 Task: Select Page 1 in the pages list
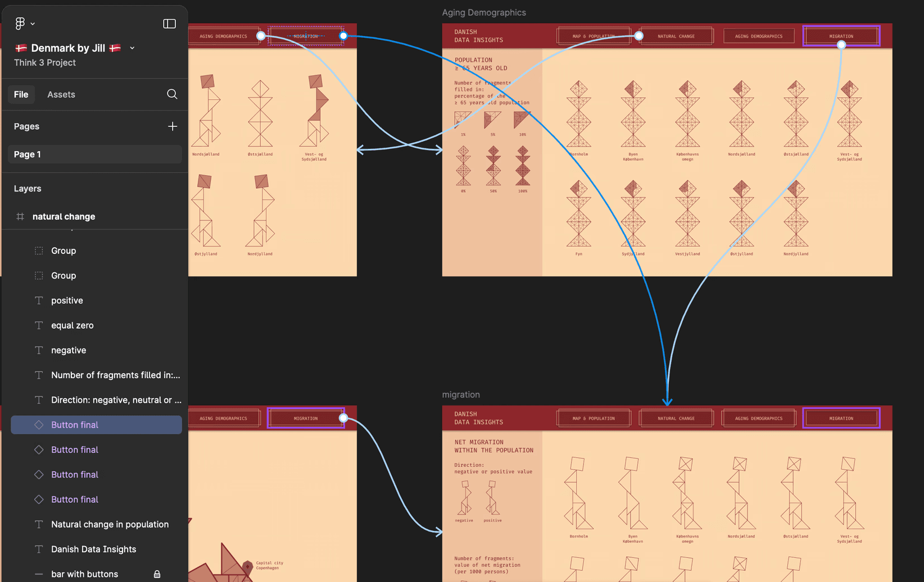(94, 154)
